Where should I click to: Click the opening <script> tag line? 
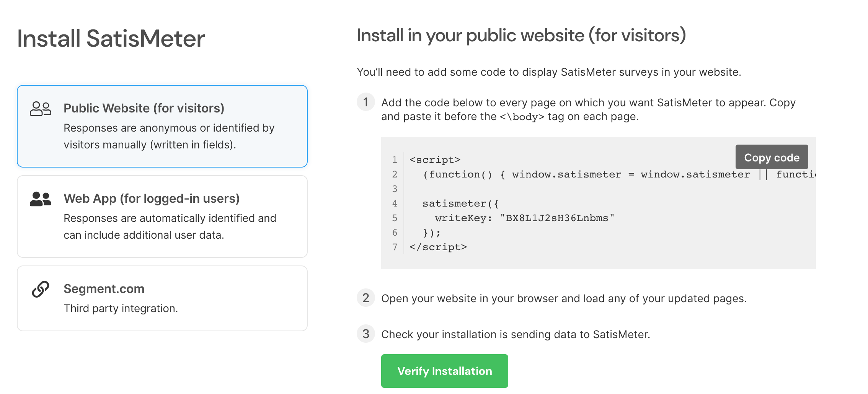(x=435, y=160)
